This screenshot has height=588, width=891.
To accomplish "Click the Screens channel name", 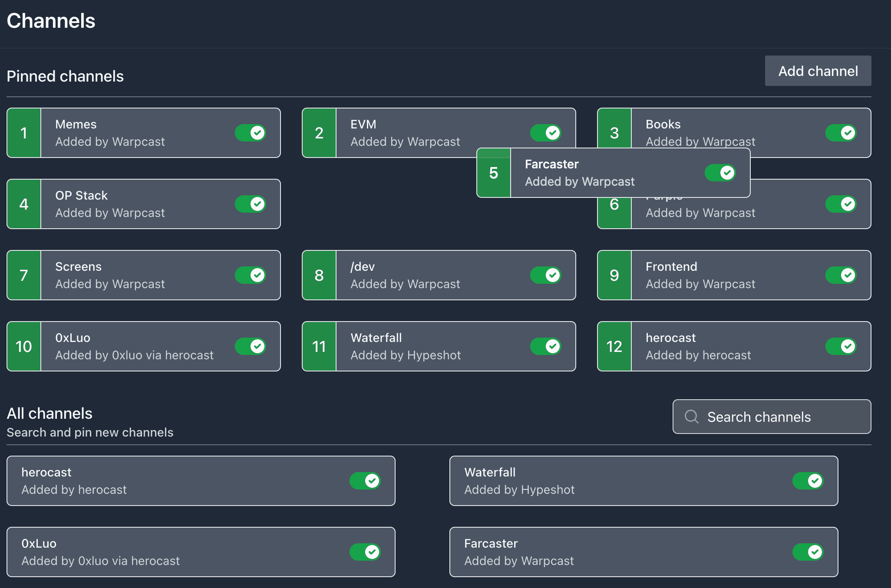I will point(78,266).
